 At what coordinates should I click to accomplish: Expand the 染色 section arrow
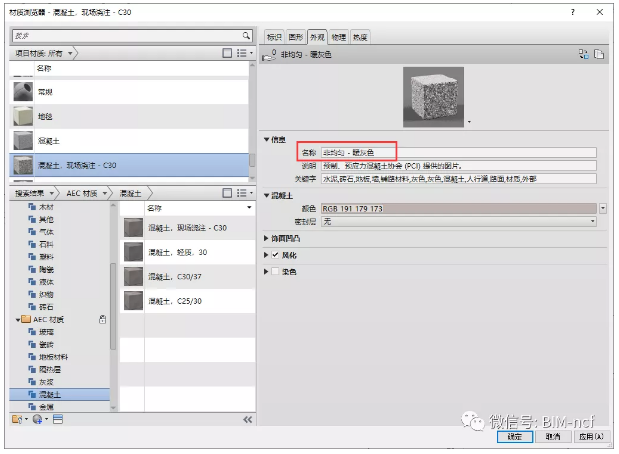coord(266,271)
